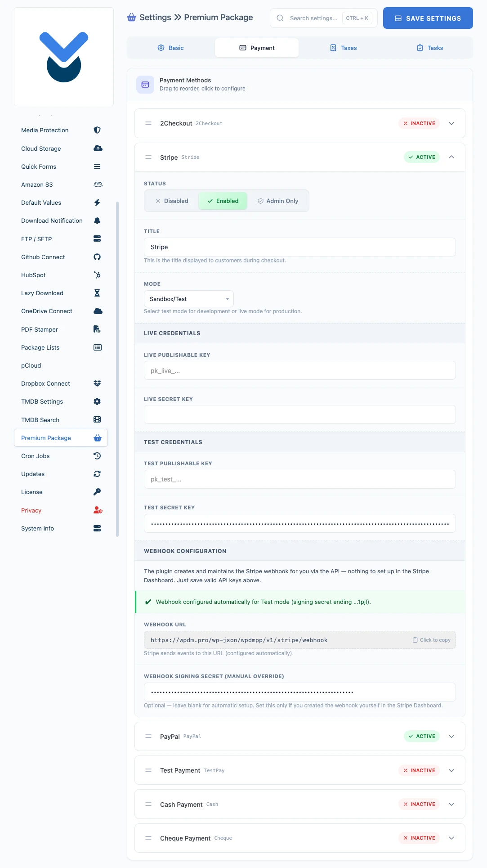
Task: Click the Lazy Download hourglass icon
Action: [97, 293]
